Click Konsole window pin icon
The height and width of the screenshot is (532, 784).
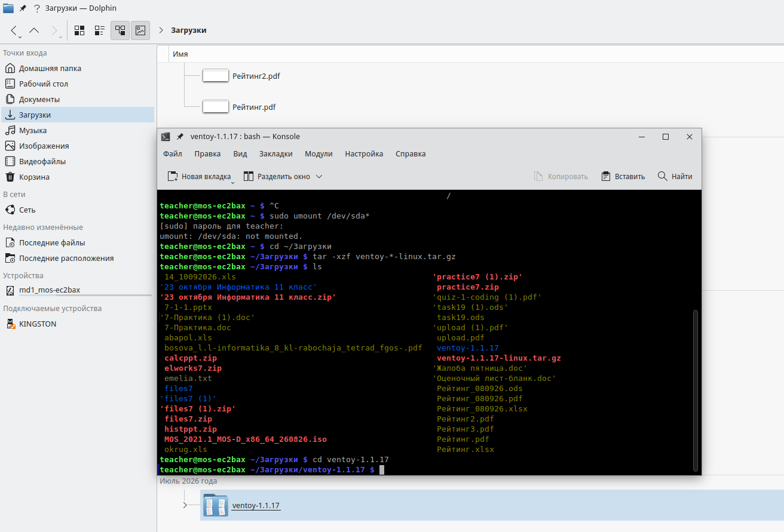[180, 137]
